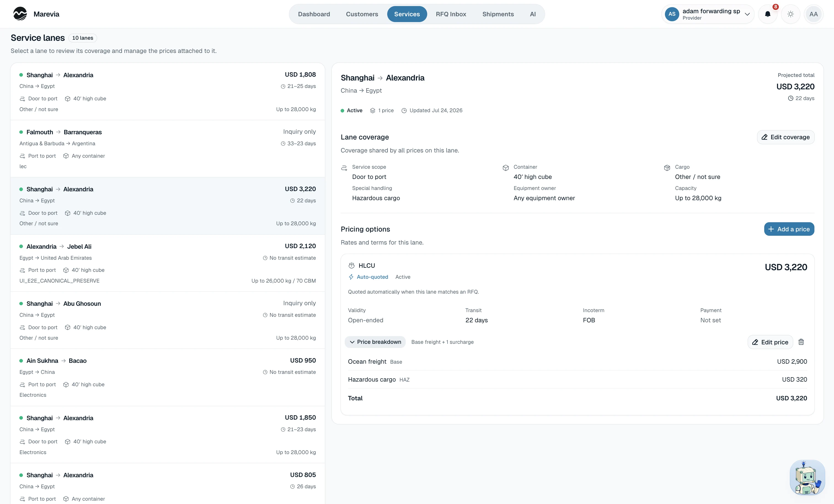The height and width of the screenshot is (504, 834).
Task: Click the Container box icon in Lane coverage
Action: pos(506,168)
